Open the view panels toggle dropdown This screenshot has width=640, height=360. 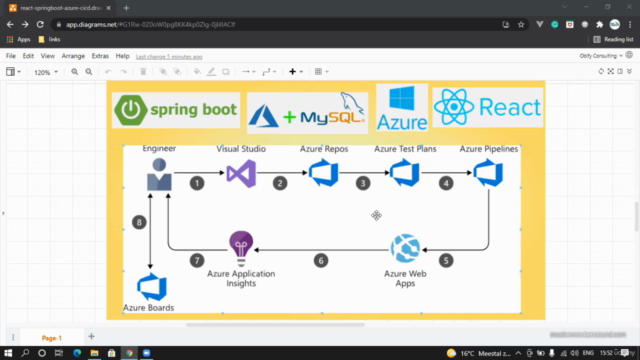pos(13,72)
